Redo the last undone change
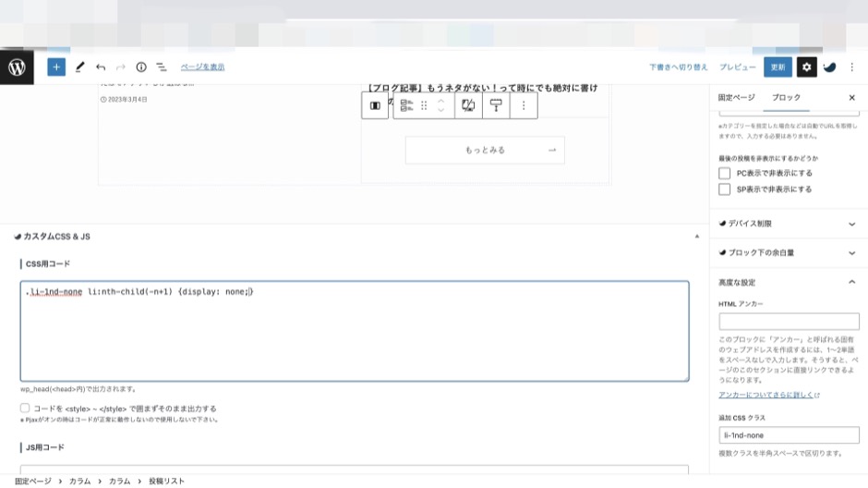The image size is (868, 488). 120,67
